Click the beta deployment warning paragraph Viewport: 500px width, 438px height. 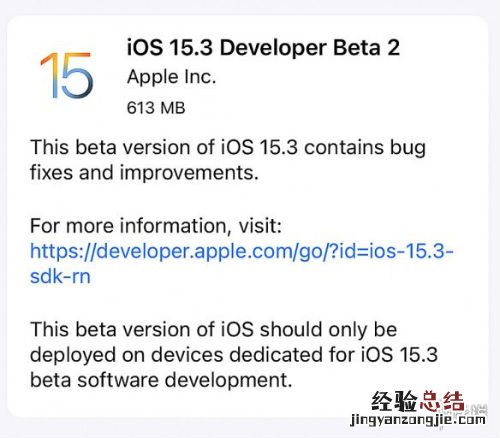coord(234,355)
